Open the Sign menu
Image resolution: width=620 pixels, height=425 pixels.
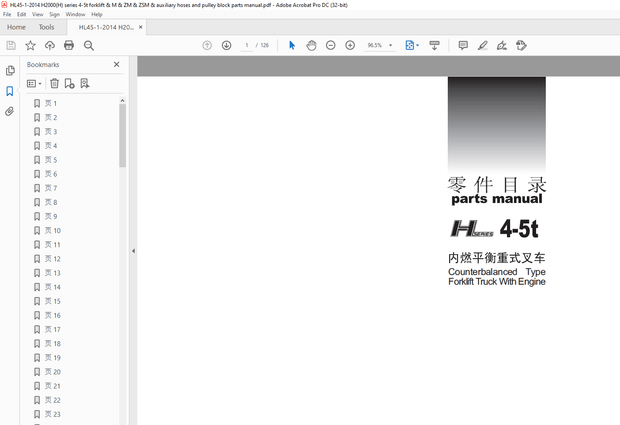pyautogui.click(x=55, y=14)
